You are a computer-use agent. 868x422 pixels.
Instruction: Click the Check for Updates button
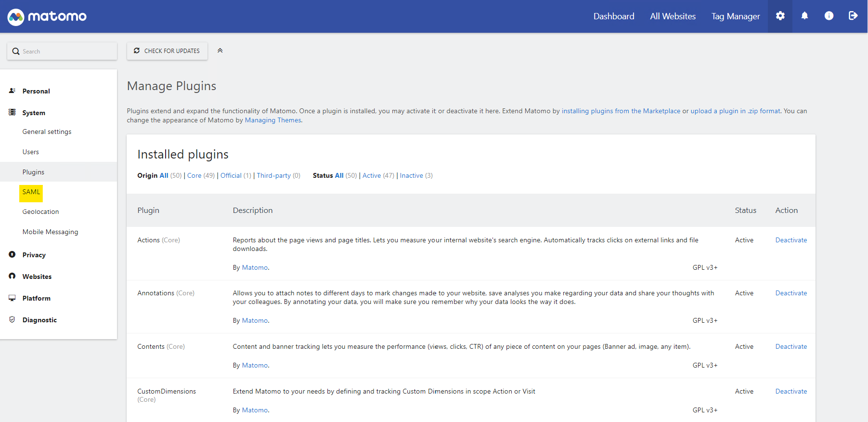[x=167, y=51]
